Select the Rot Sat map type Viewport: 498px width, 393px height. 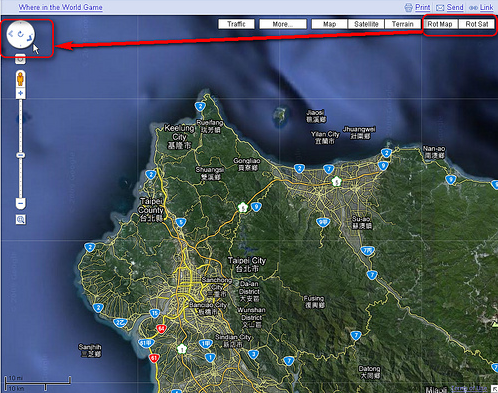coord(476,24)
